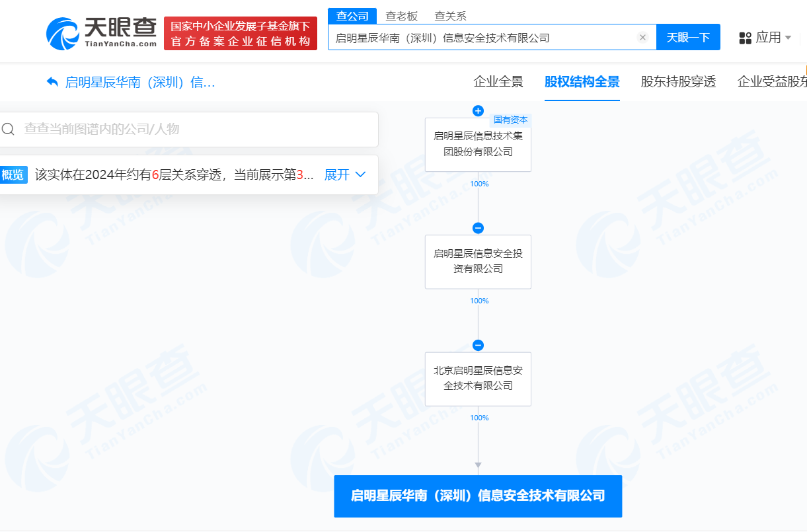Click the 100% label below 启明星辰信息安全投资有限公司
The width and height of the screenshot is (807, 532).
[479, 301]
